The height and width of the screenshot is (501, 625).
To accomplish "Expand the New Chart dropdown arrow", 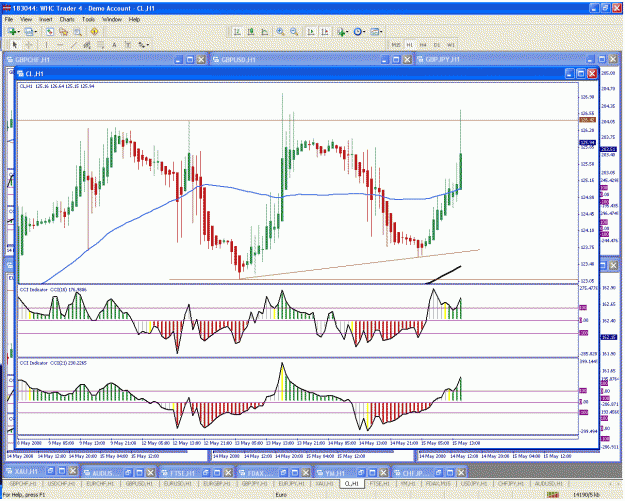I will (x=19, y=32).
